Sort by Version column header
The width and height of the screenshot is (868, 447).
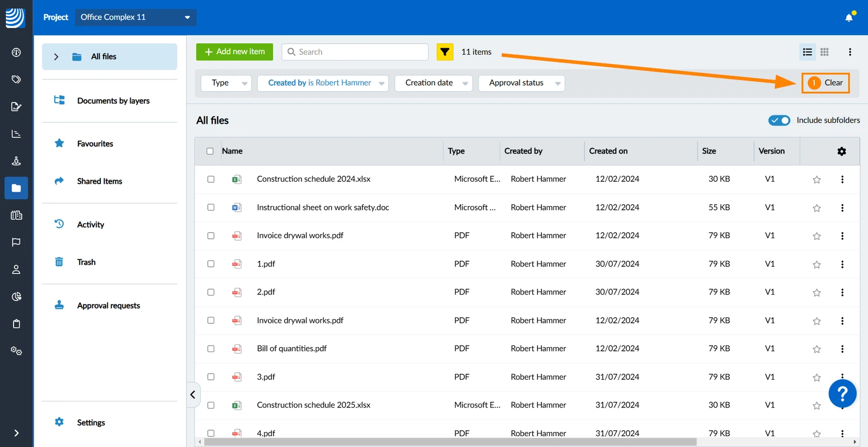[x=771, y=151]
